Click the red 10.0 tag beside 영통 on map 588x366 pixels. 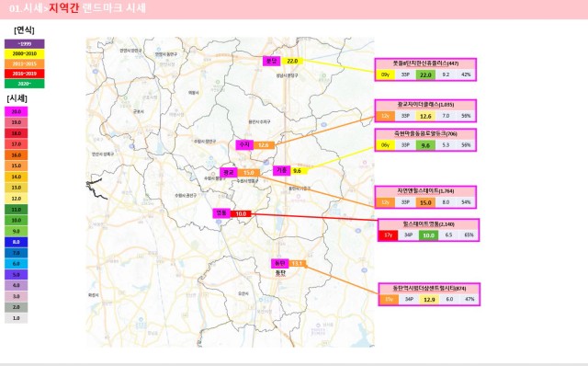click(241, 213)
